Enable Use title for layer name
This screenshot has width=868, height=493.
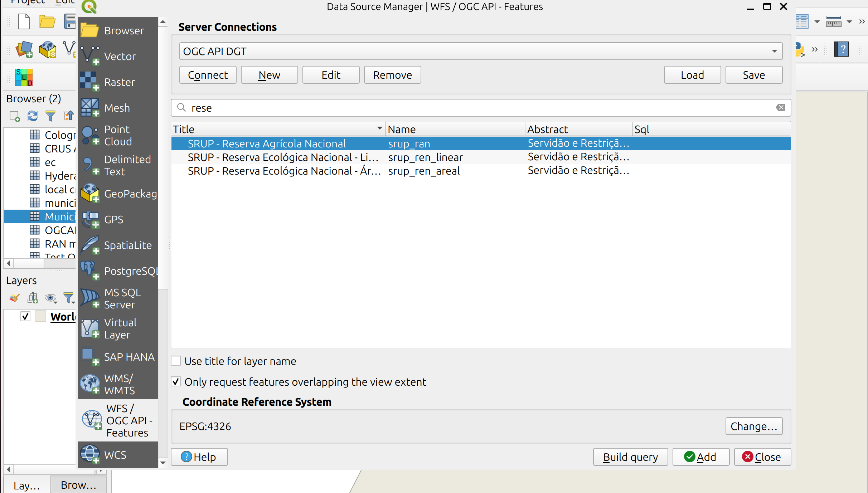tap(176, 361)
